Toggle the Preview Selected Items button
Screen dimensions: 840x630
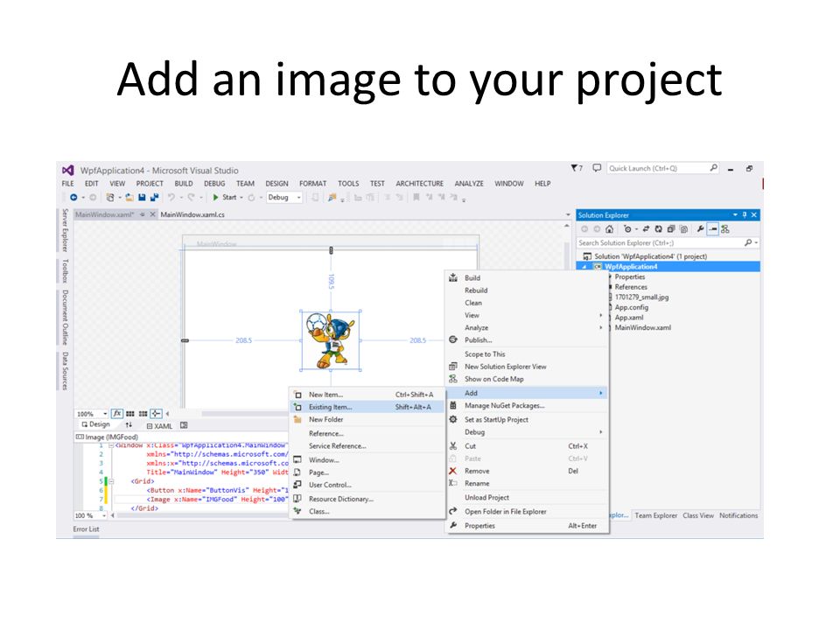click(712, 229)
